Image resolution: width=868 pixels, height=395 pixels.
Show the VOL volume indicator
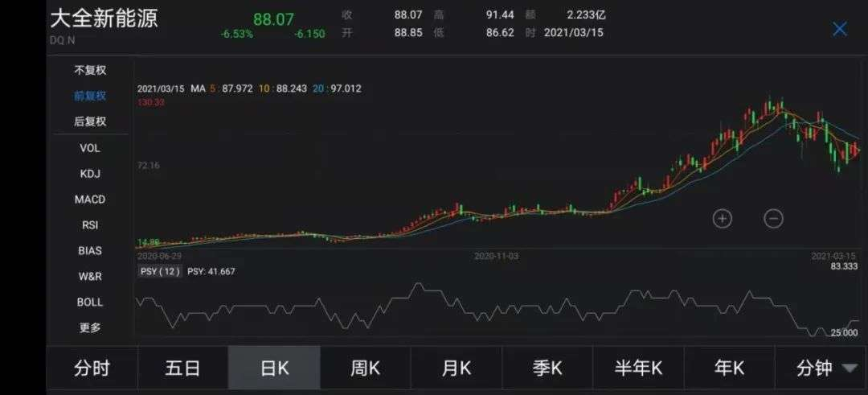(90, 148)
